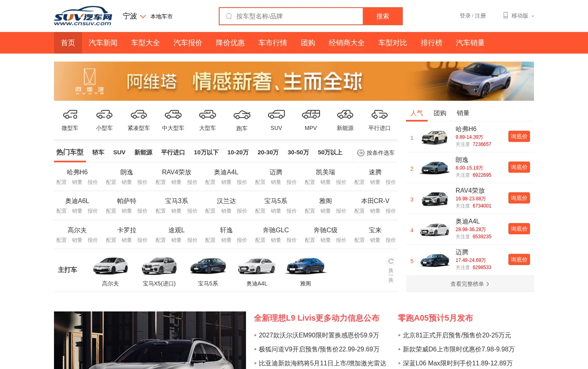Open news 北京81正式开启预售
588x369 pixels.
[457, 335]
